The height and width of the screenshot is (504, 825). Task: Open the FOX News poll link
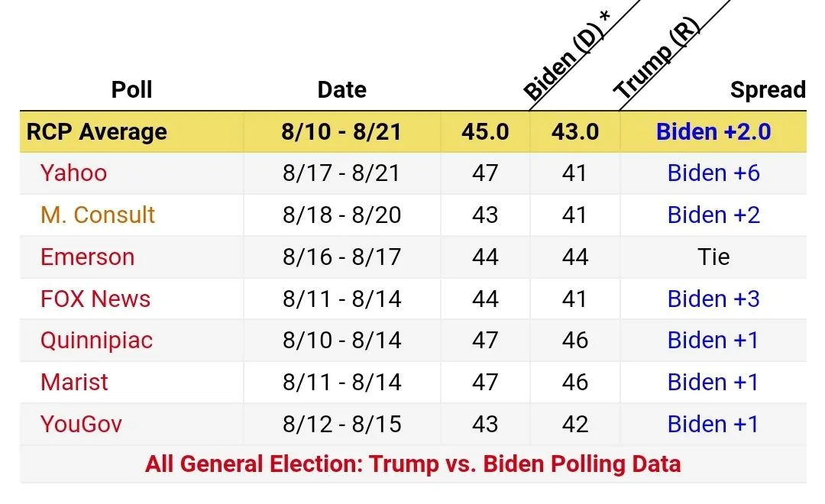[x=95, y=299]
